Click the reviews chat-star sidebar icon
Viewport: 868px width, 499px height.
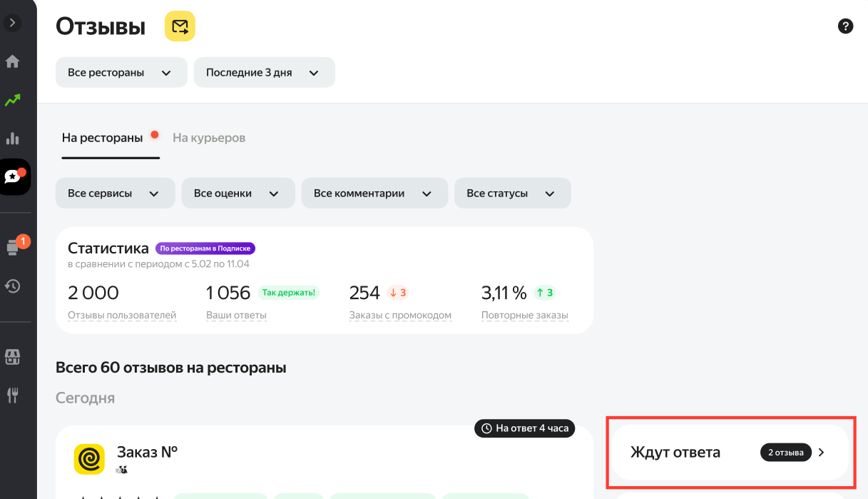[x=14, y=176]
